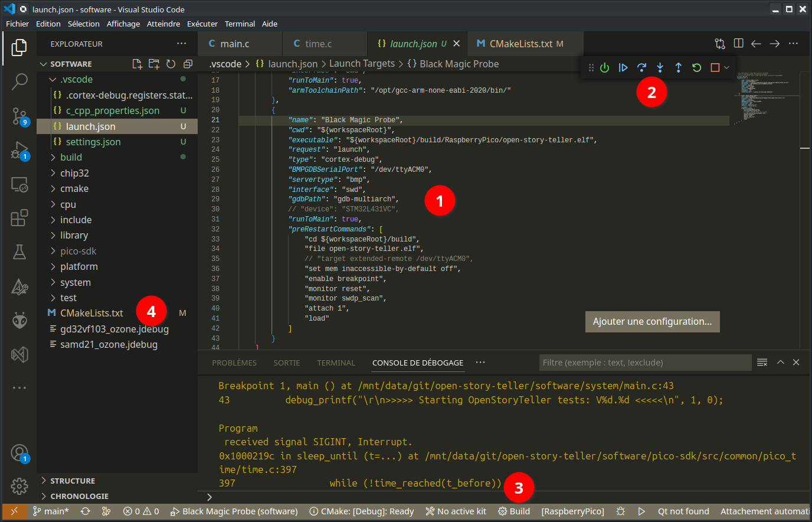
Task: Select No active kit in status bar
Action: click(x=456, y=511)
